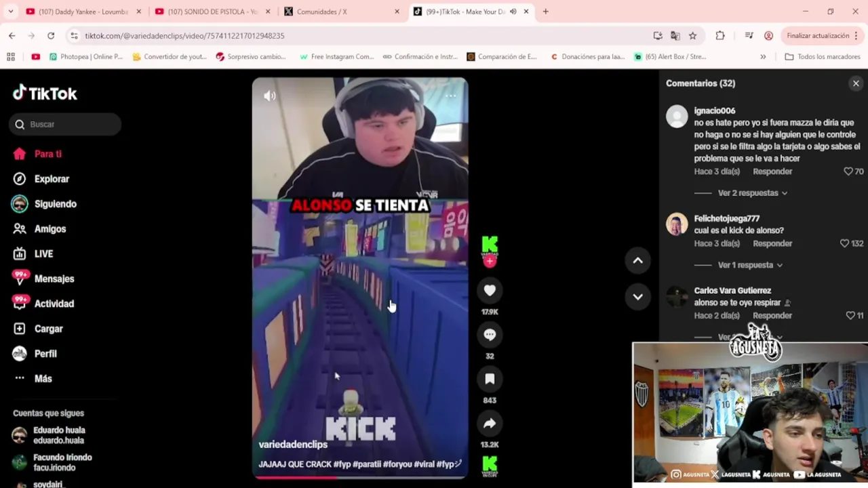This screenshot has width=868, height=488.
Task: Like Felichetojuega777's comment with 132 likes
Action: pyautogui.click(x=844, y=243)
